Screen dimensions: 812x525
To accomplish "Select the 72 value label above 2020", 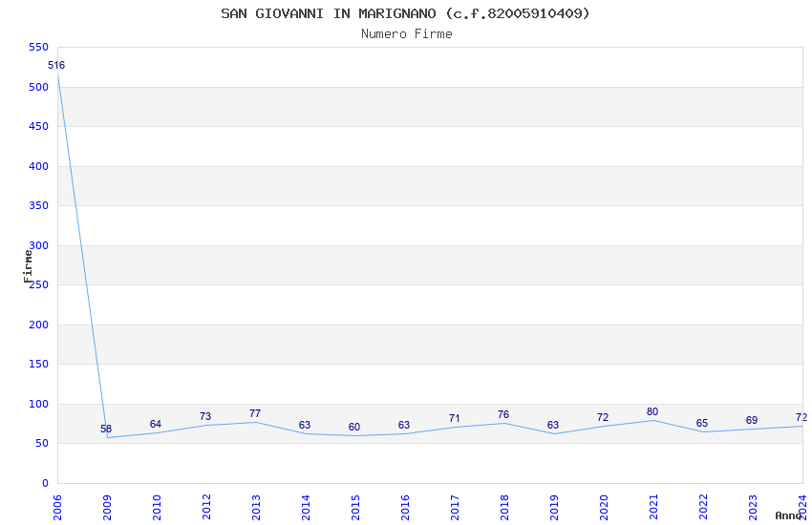I will 603,417.
